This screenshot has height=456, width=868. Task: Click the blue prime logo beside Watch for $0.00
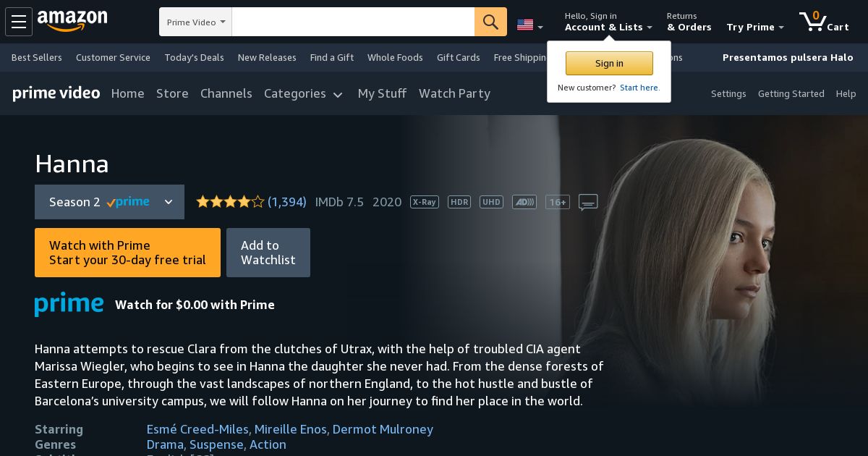(69, 304)
